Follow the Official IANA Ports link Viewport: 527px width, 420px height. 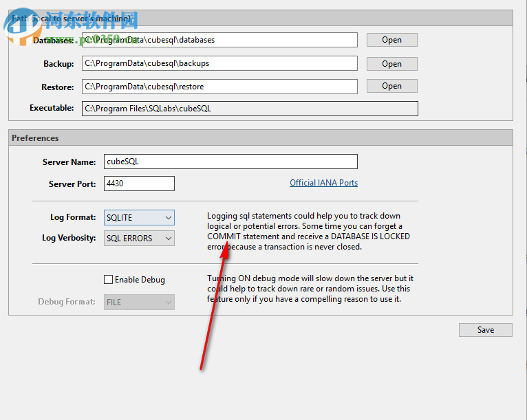[x=323, y=183]
